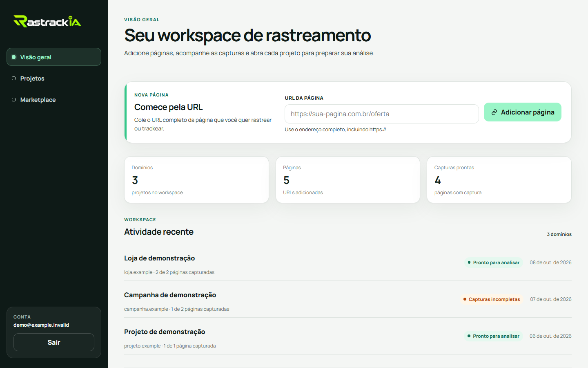The image size is (588, 368).
Task: Select the Páginas stat card
Action: click(348, 180)
